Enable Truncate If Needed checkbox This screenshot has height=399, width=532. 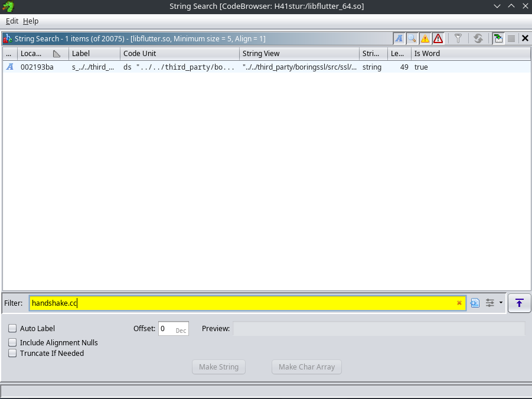[x=12, y=354]
